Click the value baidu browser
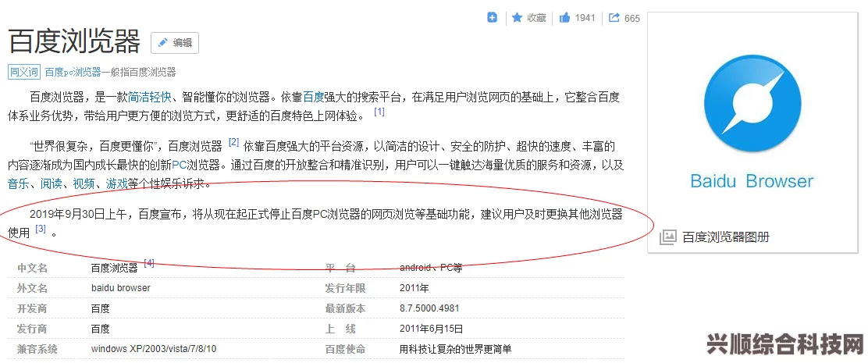Viewport: 868px width, 363px height. (x=121, y=288)
